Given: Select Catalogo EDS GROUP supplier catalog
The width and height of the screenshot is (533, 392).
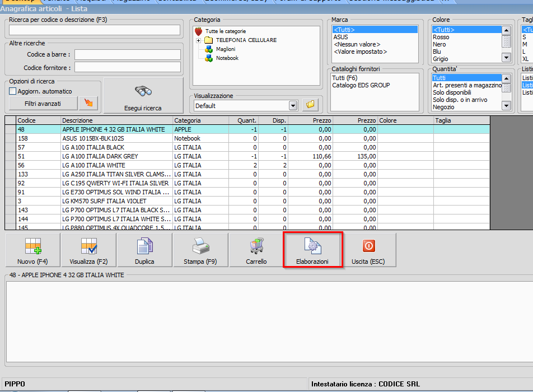Looking at the screenshot, I should pyautogui.click(x=375, y=85).
